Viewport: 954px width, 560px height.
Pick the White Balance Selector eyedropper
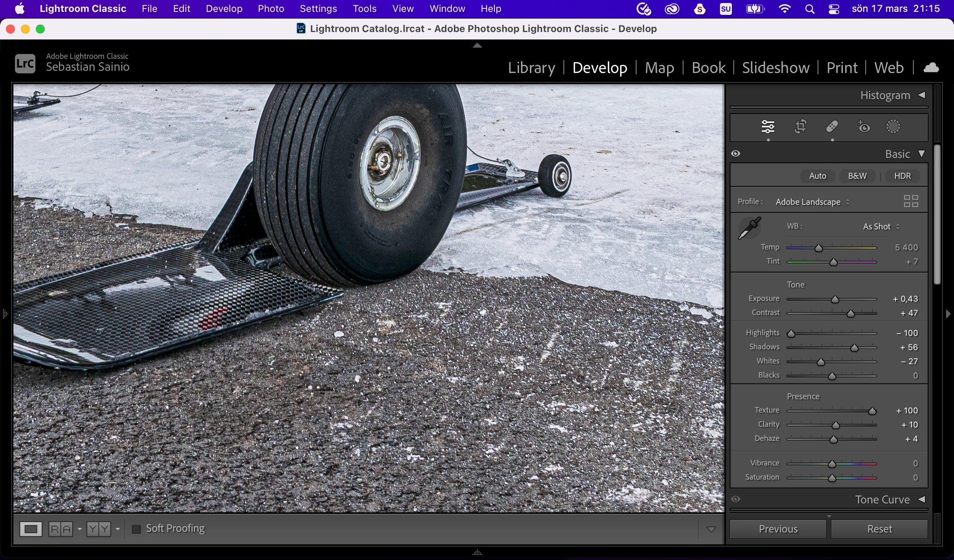(x=749, y=228)
